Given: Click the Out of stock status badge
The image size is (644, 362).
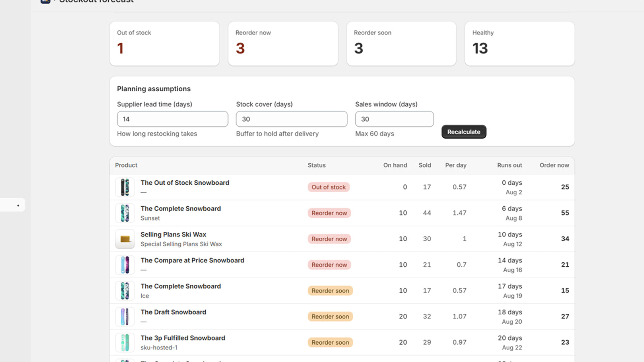Looking at the screenshot, I should tap(328, 187).
